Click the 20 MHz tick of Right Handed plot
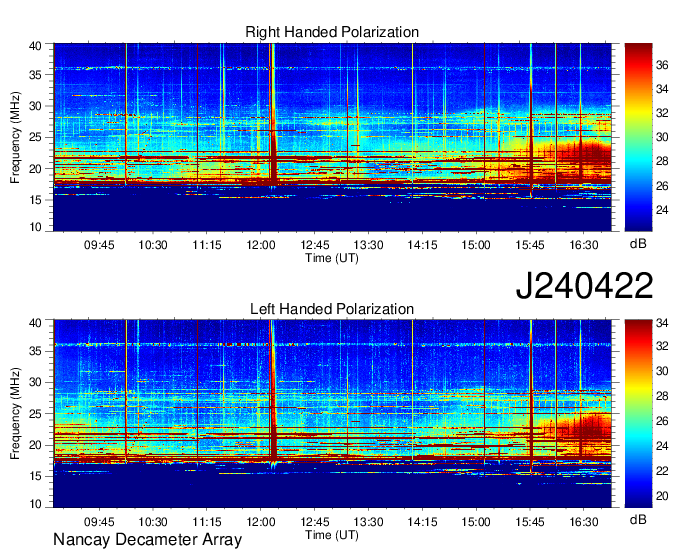680x552 pixels. tap(36, 169)
